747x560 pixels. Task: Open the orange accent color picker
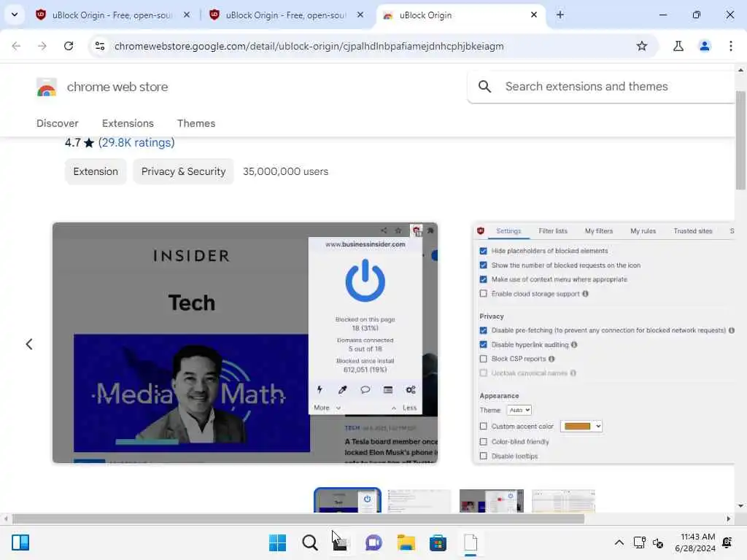(581, 426)
